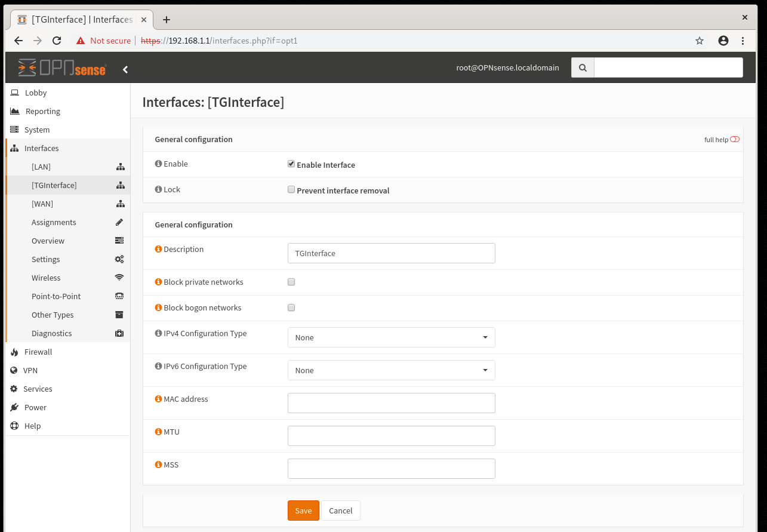Screen dimensions: 767x532
Task: Open the IPv4 Configuration Type dropdown
Action: [x=391, y=337]
